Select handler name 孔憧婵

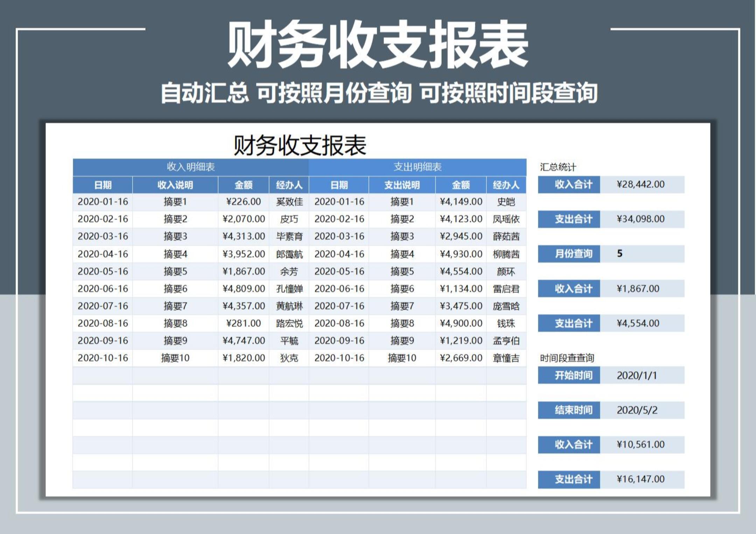click(289, 289)
